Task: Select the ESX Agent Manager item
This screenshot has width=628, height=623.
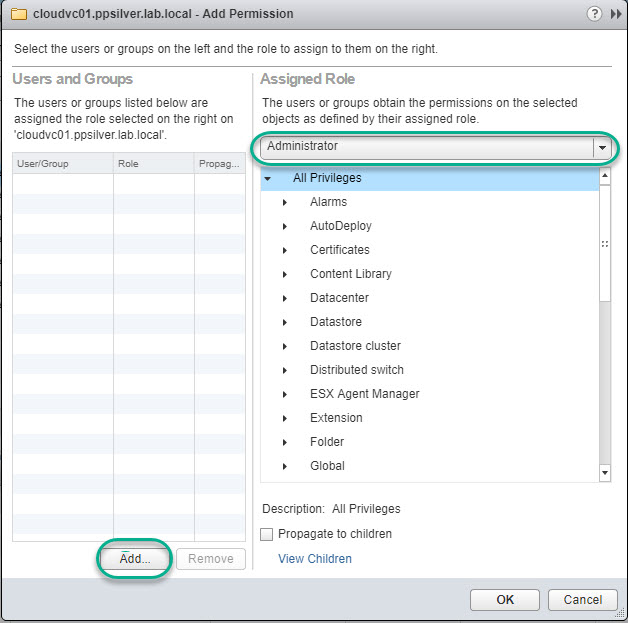Action: (364, 394)
